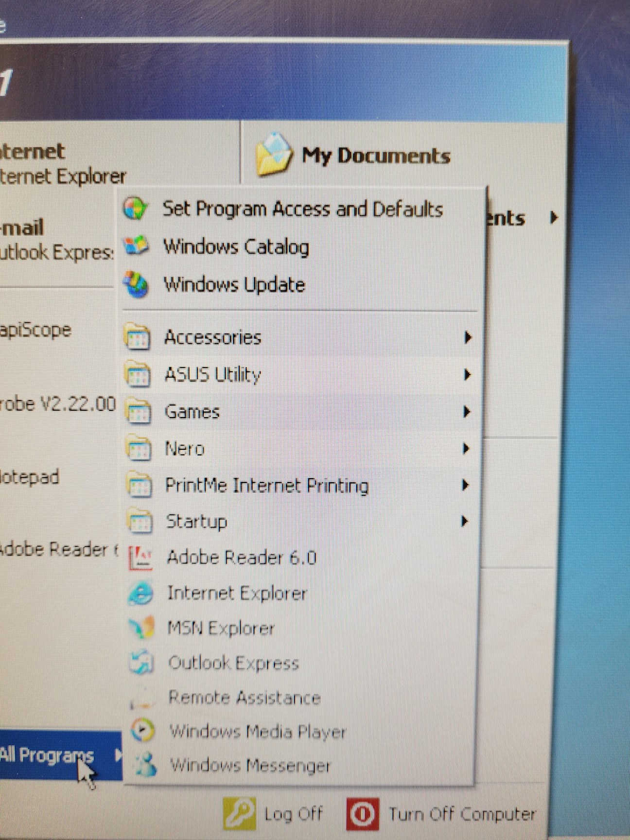630x840 pixels.
Task: Expand the ASUS Utility submenu arrow
Action: (x=467, y=375)
